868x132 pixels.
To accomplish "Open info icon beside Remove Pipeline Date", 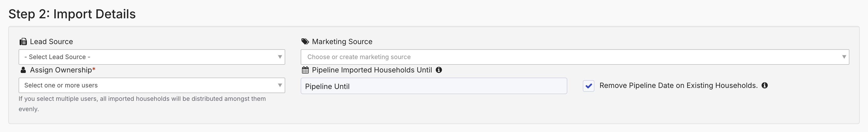I will [765, 85].
